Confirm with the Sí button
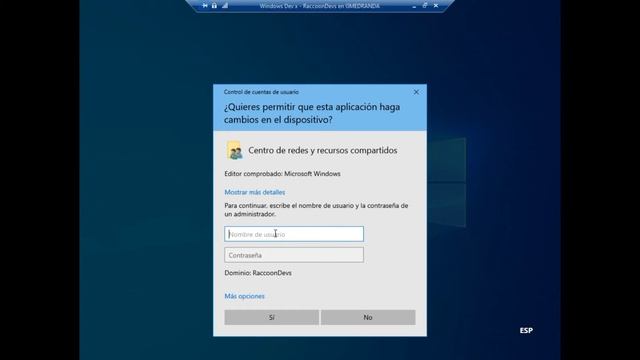Viewport: 640px width, 360px height. point(271,318)
